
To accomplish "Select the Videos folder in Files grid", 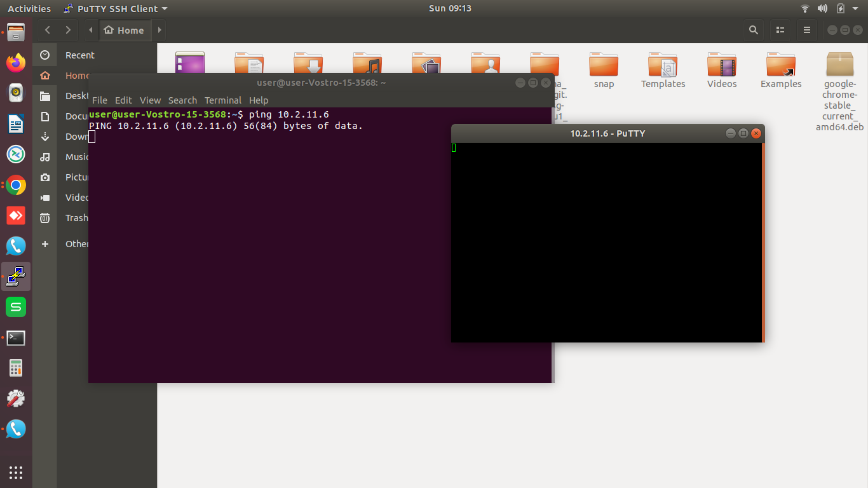I will point(722,70).
